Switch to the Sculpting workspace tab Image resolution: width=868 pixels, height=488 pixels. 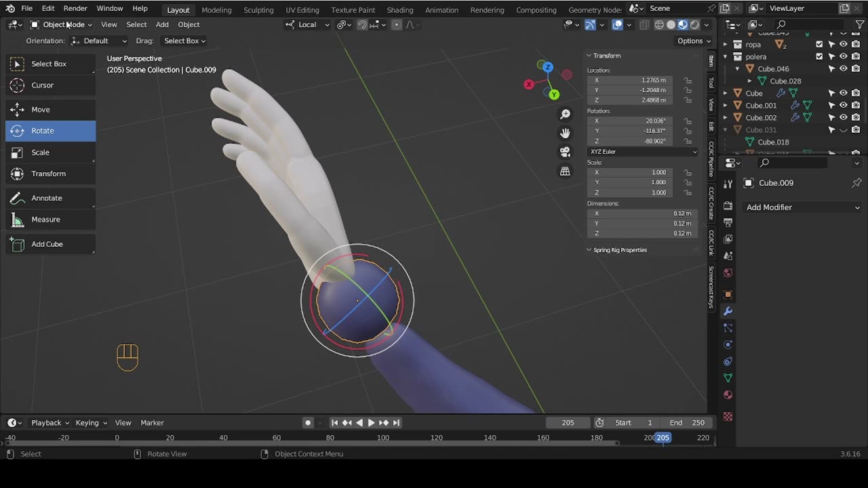[258, 9]
